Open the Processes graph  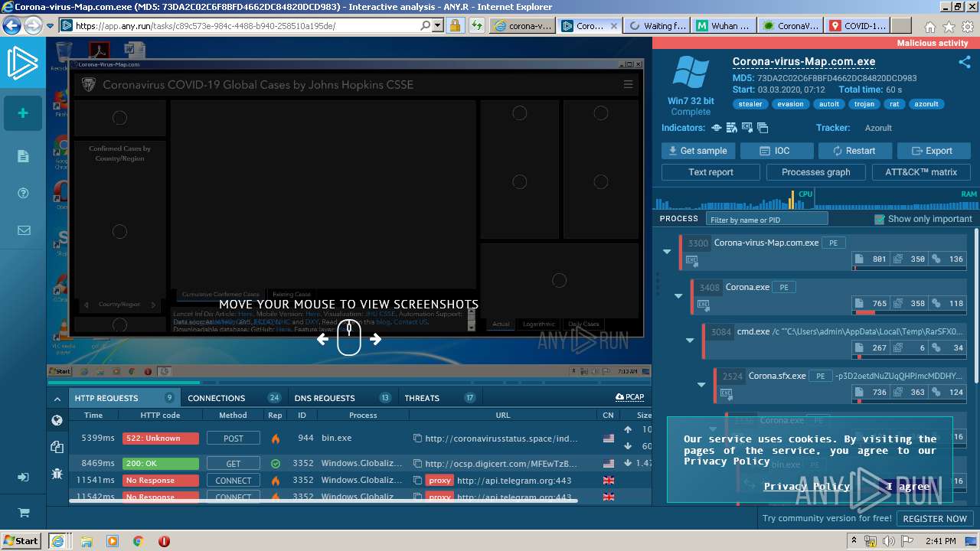point(816,172)
